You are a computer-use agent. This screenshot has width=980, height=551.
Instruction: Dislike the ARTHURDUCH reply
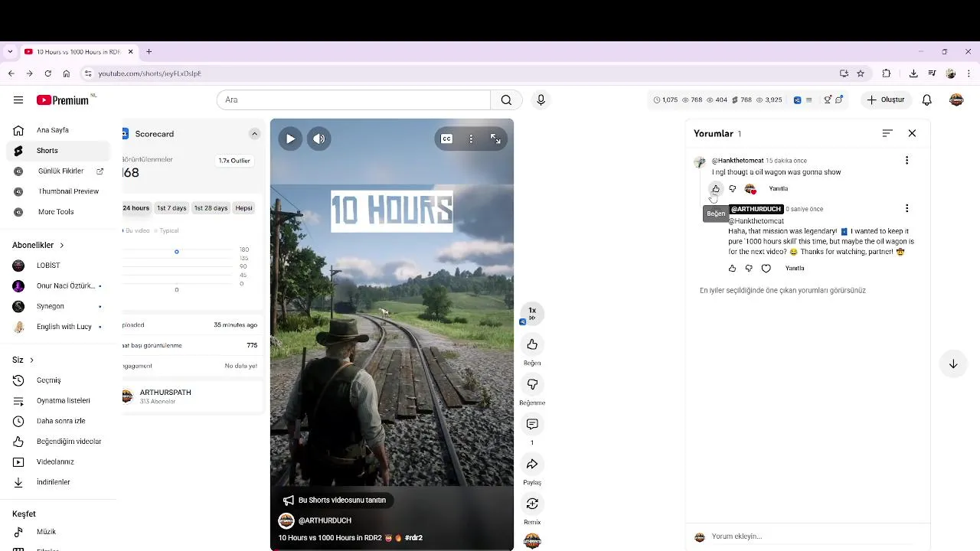(749, 269)
